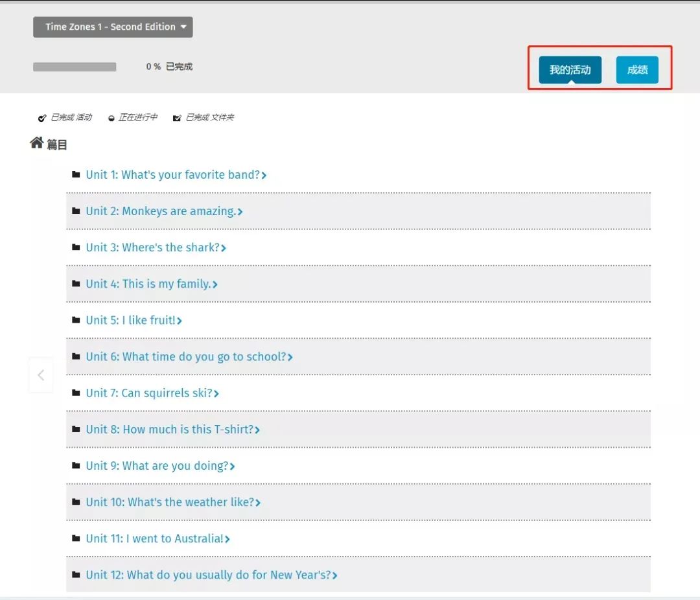The height and width of the screenshot is (600, 700).
Task: Open the 成绩 grades button
Action: 637,69
